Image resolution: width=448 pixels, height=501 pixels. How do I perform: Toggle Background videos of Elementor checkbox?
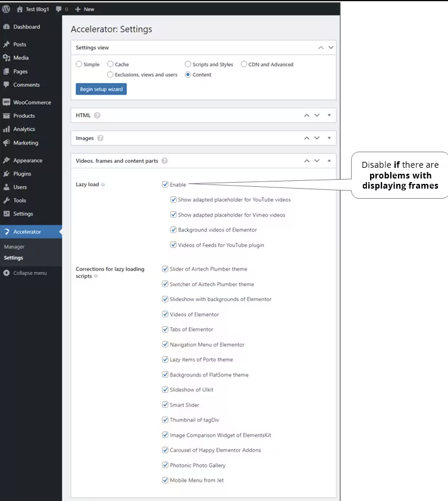click(173, 230)
